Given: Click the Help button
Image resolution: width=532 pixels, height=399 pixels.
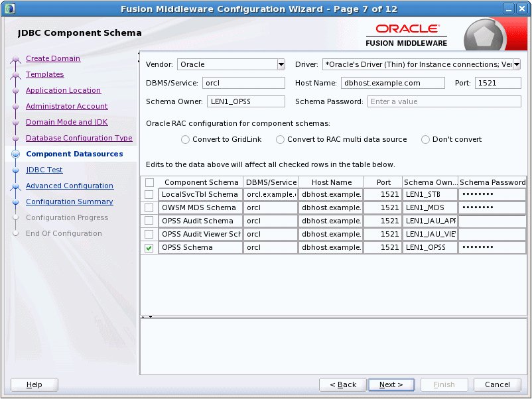Looking at the screenshot, I should [x=34, y=385].
